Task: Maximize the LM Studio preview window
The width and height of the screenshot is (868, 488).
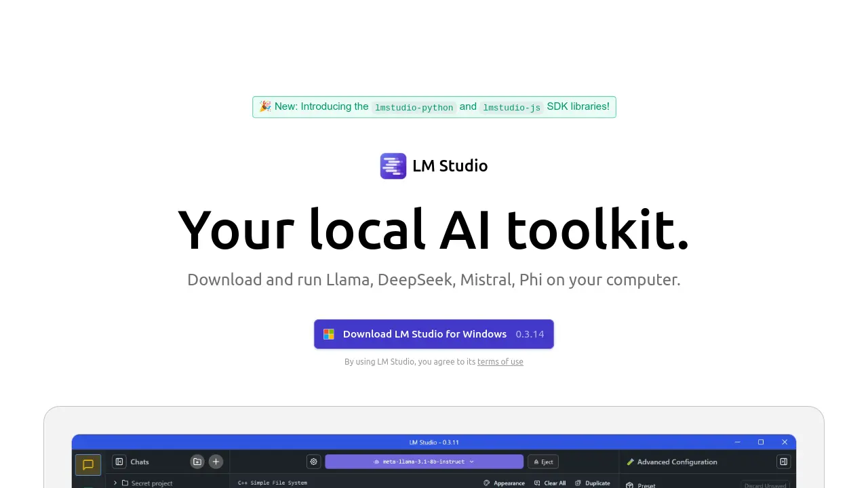Action: point(761,442)
